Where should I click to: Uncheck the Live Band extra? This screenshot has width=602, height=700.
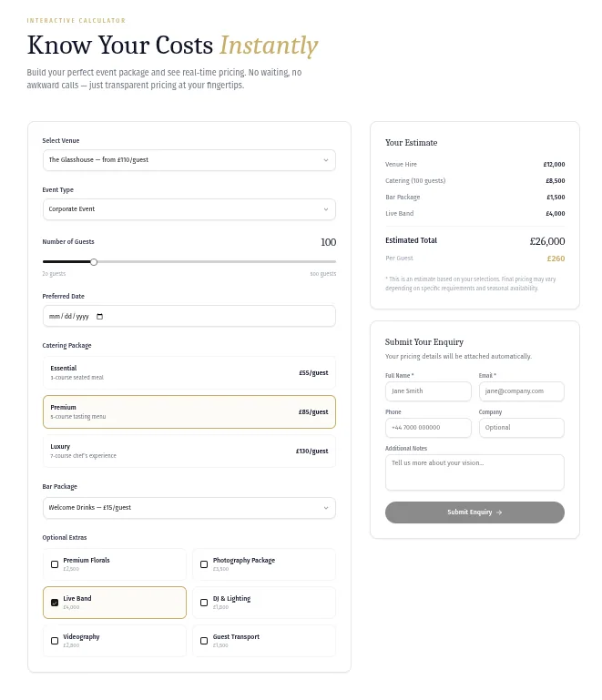[x=55, y=603]
